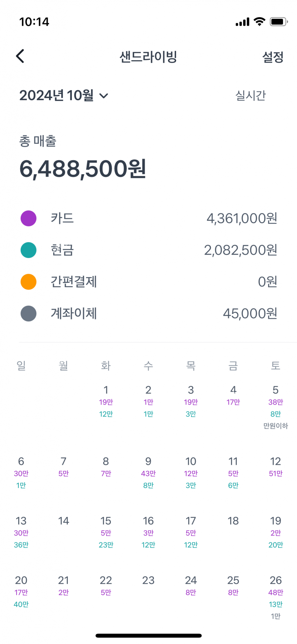Select the 계좌이체 45,000원 amount
The width and height of the screenshot is (297, 644).
click(250, 314)
